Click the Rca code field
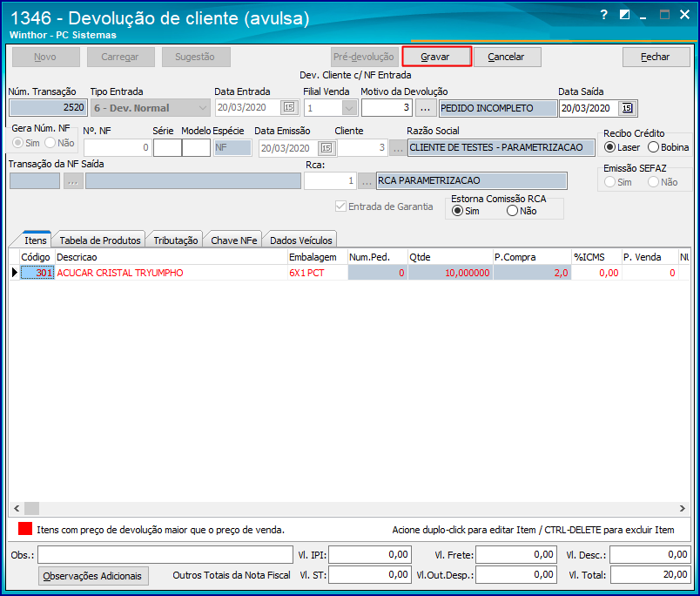The height and width of the screenshot is (596, 700). click(330, 181)
